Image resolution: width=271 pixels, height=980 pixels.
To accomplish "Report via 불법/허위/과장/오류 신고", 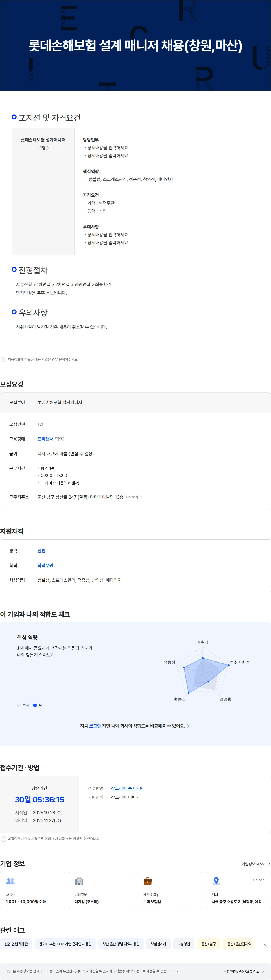I will tap(241, 971).
